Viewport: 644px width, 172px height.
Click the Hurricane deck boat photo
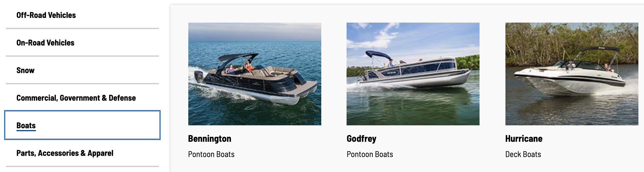click(572, 74)
